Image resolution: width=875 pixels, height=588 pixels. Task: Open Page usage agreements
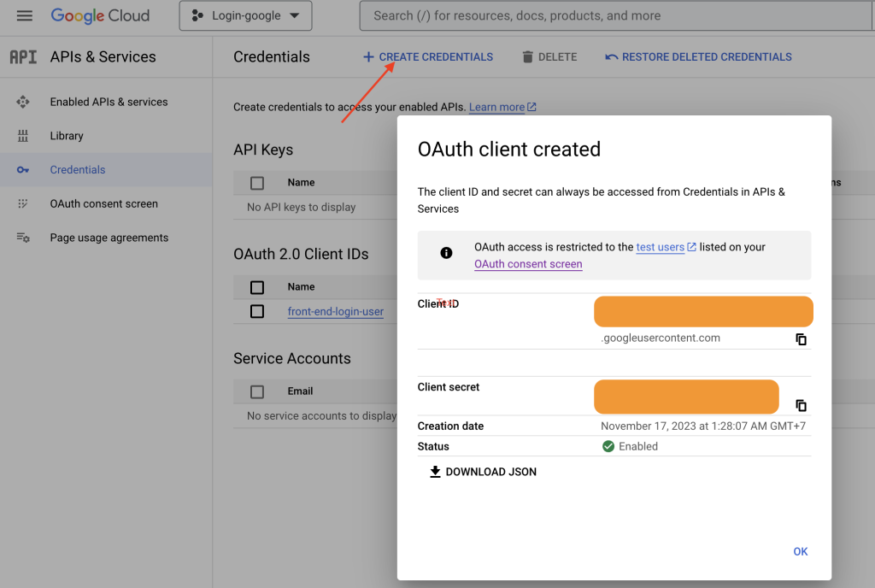coord(109,238)
